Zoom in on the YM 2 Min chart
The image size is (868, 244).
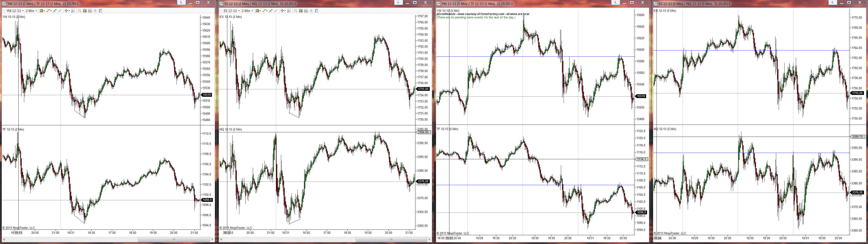tap(55, 11)
